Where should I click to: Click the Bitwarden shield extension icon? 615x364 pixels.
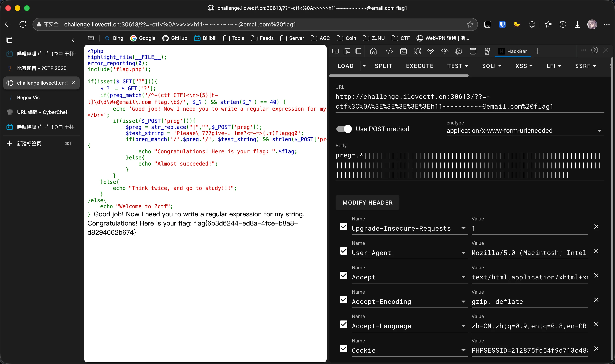502,24
